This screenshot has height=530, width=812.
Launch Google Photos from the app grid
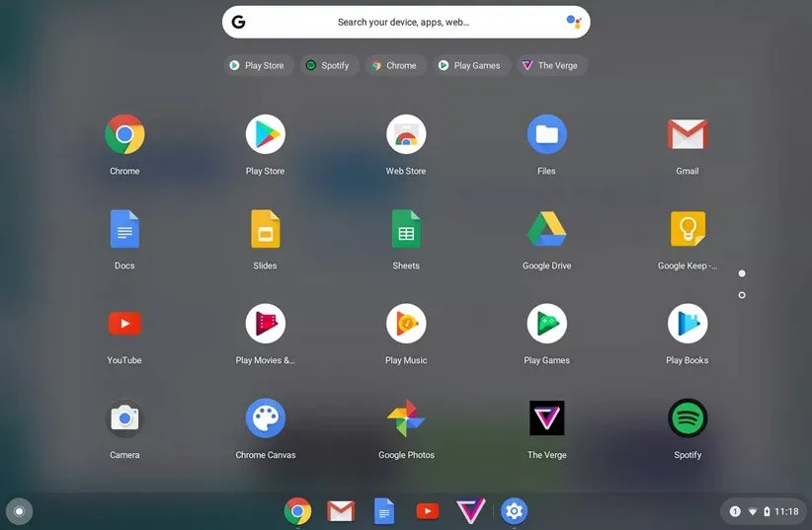[406, 419]
